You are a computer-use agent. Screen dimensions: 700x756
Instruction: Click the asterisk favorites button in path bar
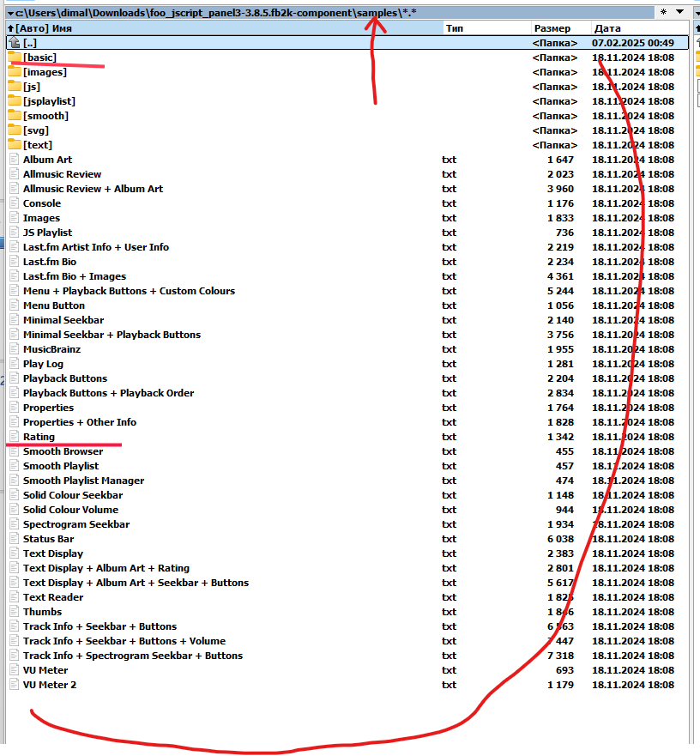[663, 12]
